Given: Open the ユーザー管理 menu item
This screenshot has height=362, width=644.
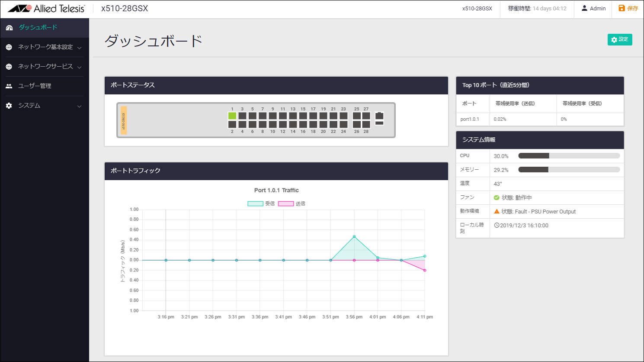Looking at the screenshot, I should point(35,86).
